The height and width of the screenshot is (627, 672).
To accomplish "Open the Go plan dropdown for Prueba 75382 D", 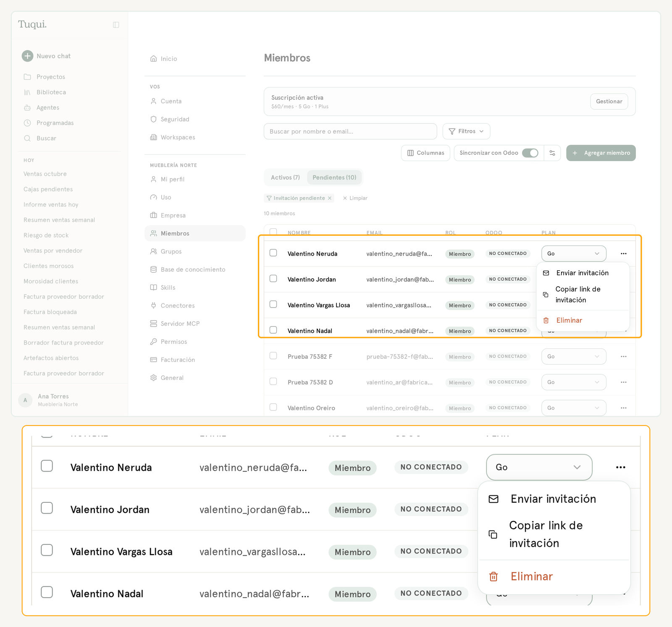I will coord(574,382).
